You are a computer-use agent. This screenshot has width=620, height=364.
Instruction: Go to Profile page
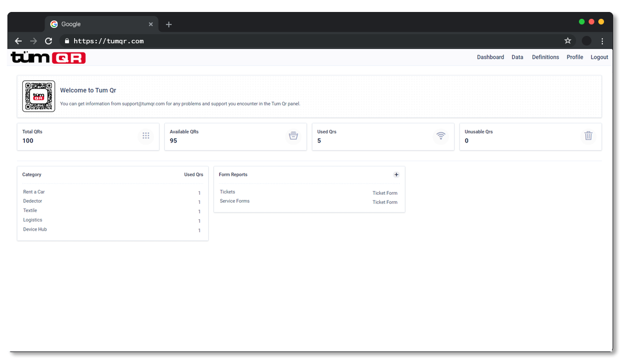(x=574, y=57)
